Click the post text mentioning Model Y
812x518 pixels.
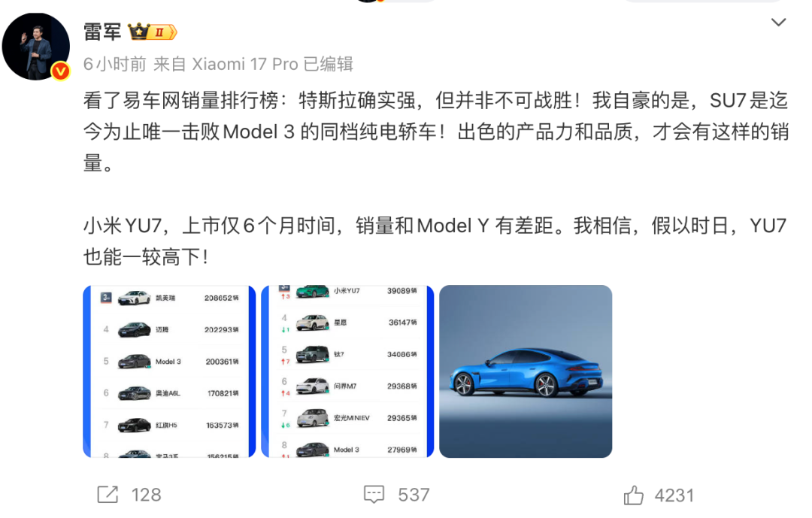tap(435, 241)
